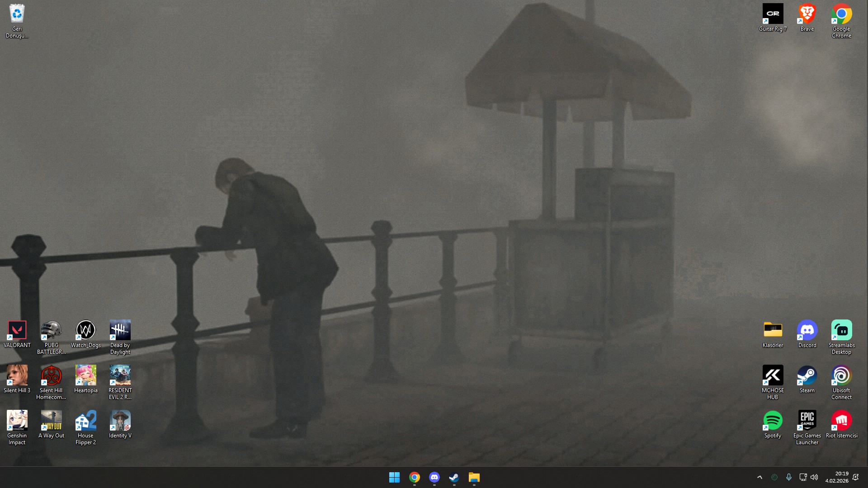The height and width of the screenshot is (488, 868).
Task: Select the Silent Hill 3 shortcut
Action: 17,376
